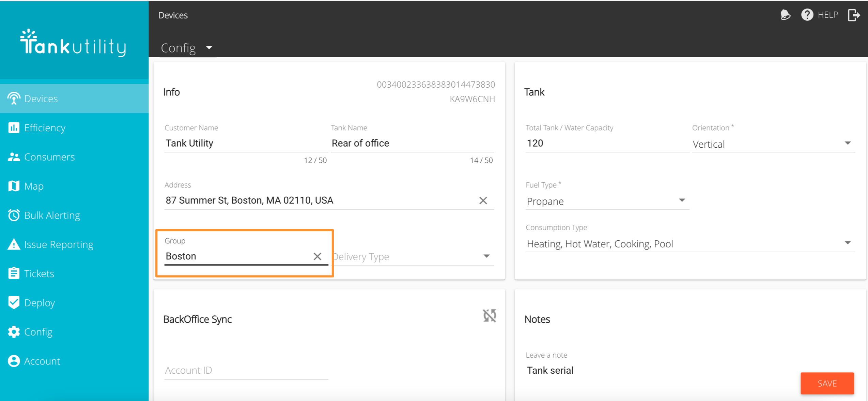868x401 pixels.
Task: Clear the Boston group value
Action: point(317,256)
